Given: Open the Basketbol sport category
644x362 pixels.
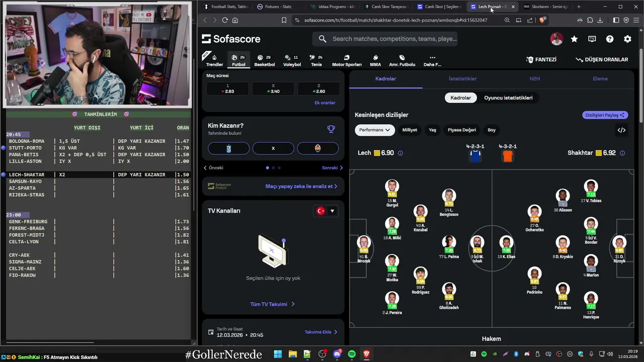Looking at the screenshot, I should [265, 60].
